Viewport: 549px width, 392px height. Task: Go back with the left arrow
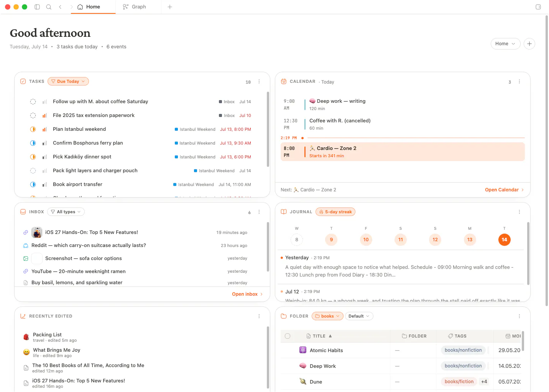tap(60, 7)
